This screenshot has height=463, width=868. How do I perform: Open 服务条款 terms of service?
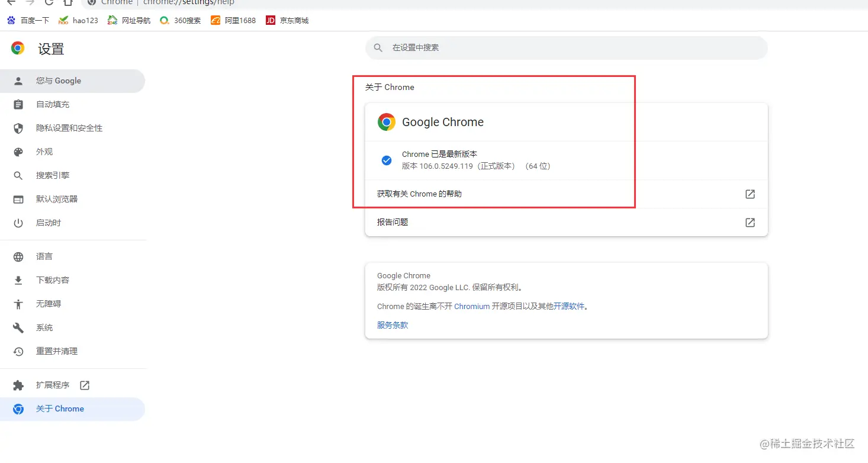point(392,325)
